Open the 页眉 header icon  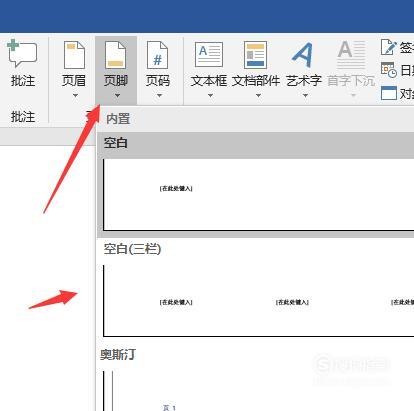pos(74,55)
